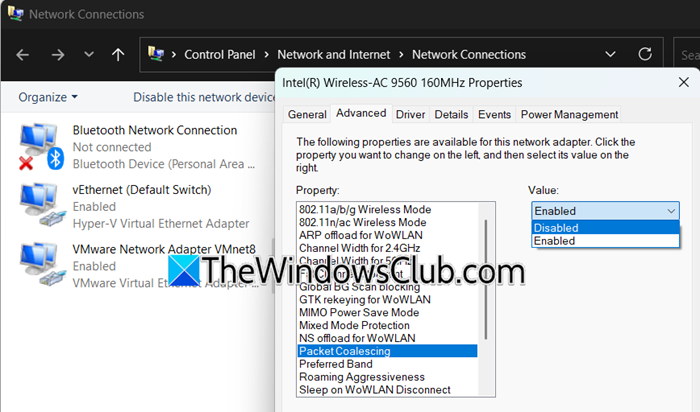This screenshot has height=412, width=700.
Task: Click the Control Panel icon in address bar
Action: (x=158, y=55)
